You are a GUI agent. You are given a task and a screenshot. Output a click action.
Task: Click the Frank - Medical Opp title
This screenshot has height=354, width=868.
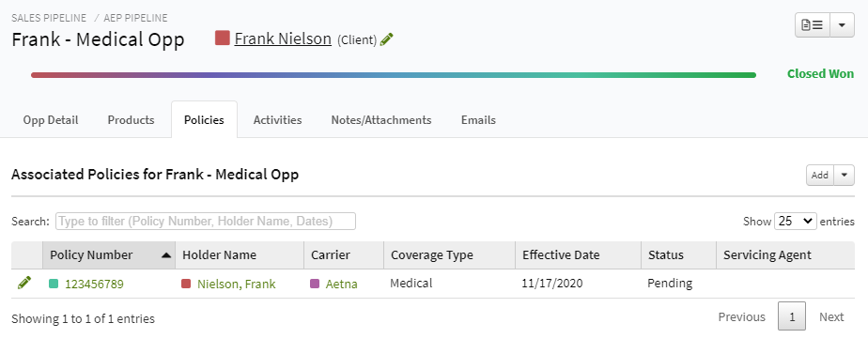[98, 39]
